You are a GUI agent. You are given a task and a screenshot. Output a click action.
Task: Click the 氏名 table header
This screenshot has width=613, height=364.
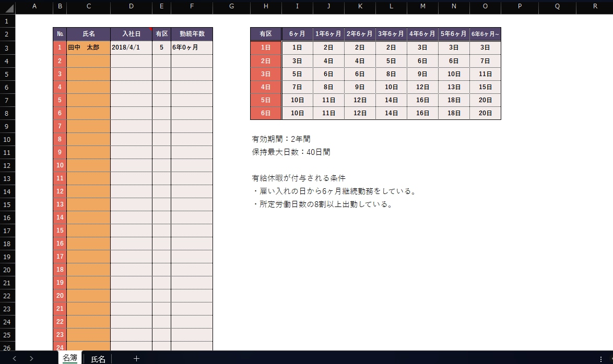(x=88, y=34)
